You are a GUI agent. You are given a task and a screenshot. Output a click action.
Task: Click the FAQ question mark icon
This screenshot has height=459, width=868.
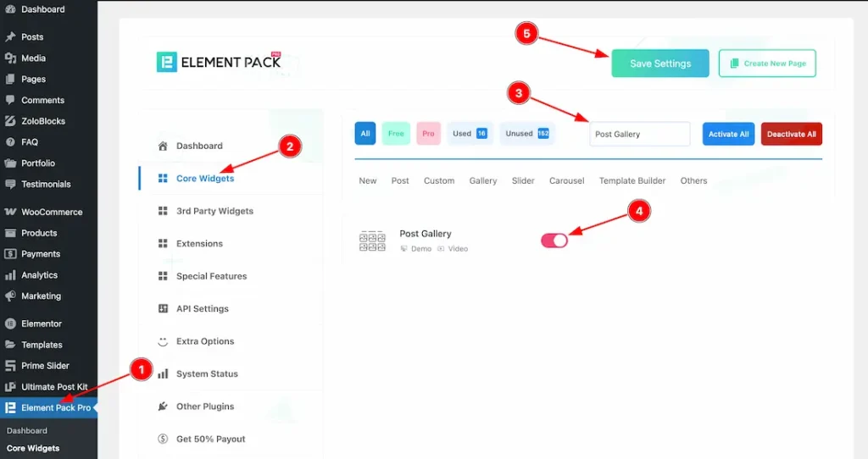pyautogui.click(x=10, y=142)
